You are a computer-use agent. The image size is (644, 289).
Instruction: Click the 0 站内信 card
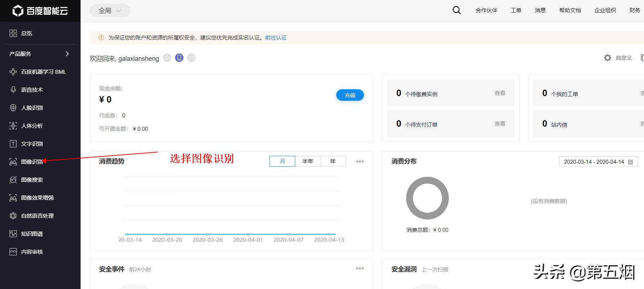point(588,123)
